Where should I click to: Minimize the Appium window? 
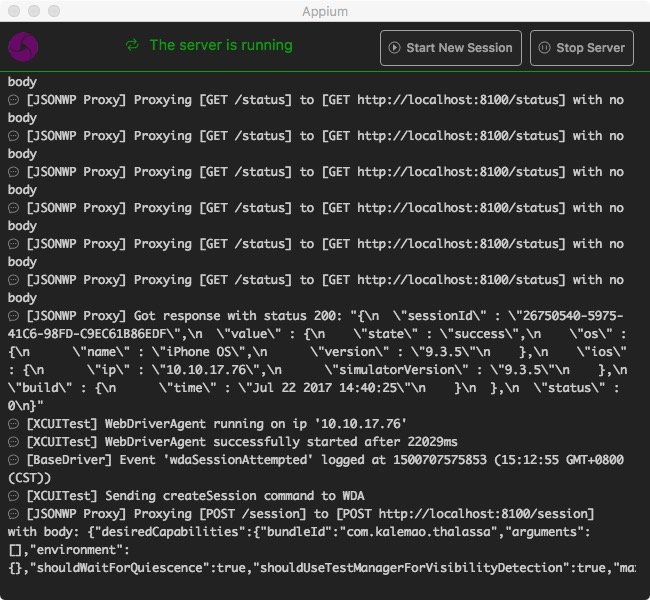34,11
